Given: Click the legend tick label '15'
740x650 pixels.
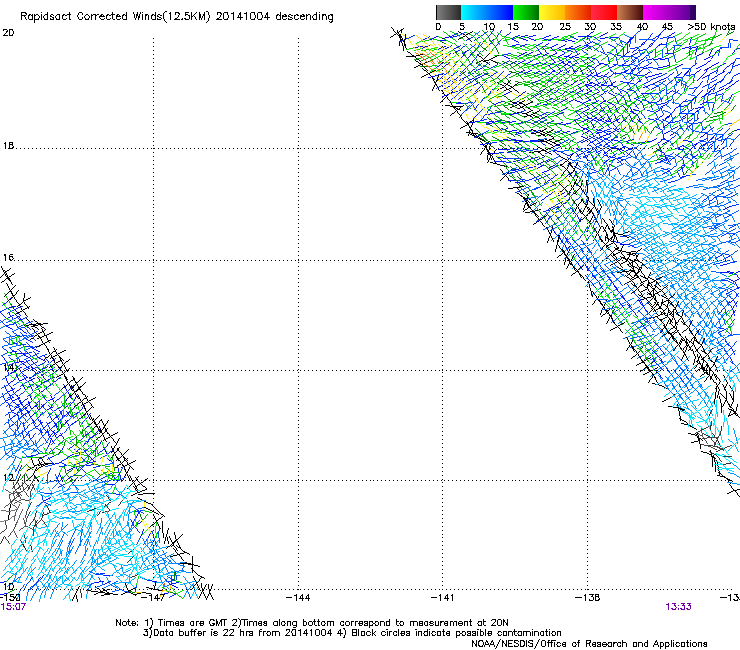Looking at the screenshot, I should (x=513, y=27).
